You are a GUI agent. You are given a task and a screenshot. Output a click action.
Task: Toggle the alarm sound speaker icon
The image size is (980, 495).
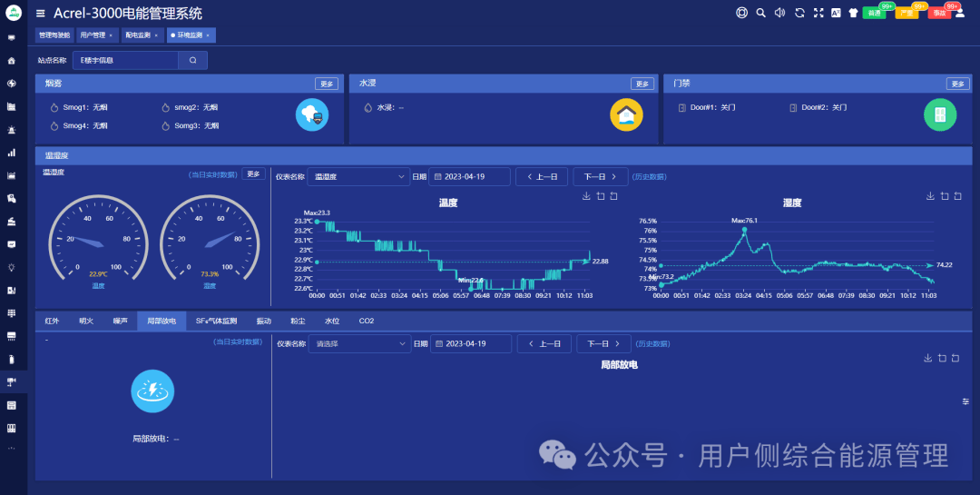pos(780,13)
